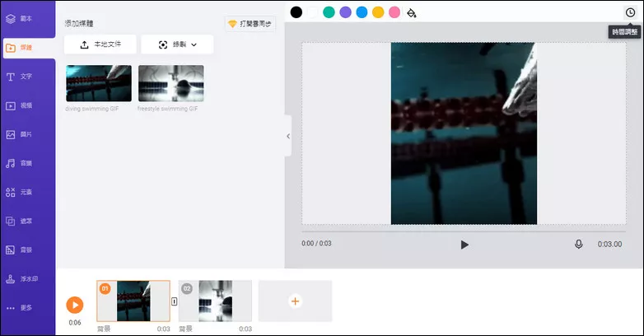Image resolution: width=644 pixels, height=336 pixels.
Task: Pick the black background color swatch
Action: tap(296, 12)
